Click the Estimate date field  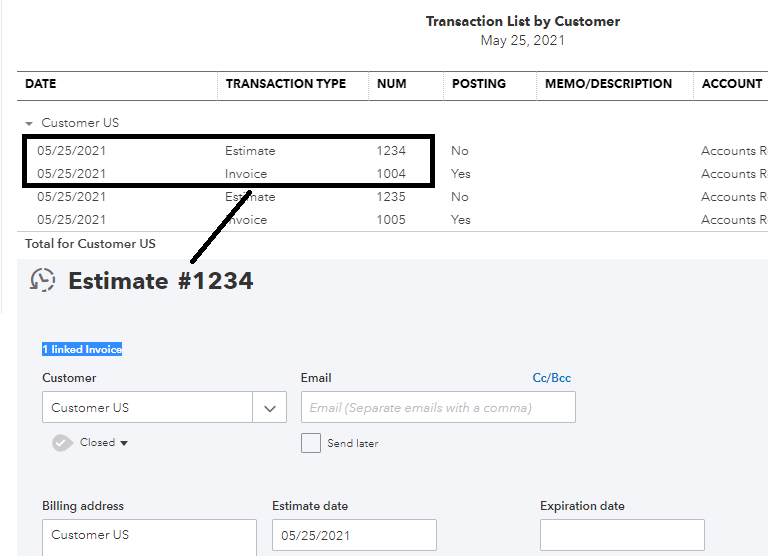click(x=354, y=535)
